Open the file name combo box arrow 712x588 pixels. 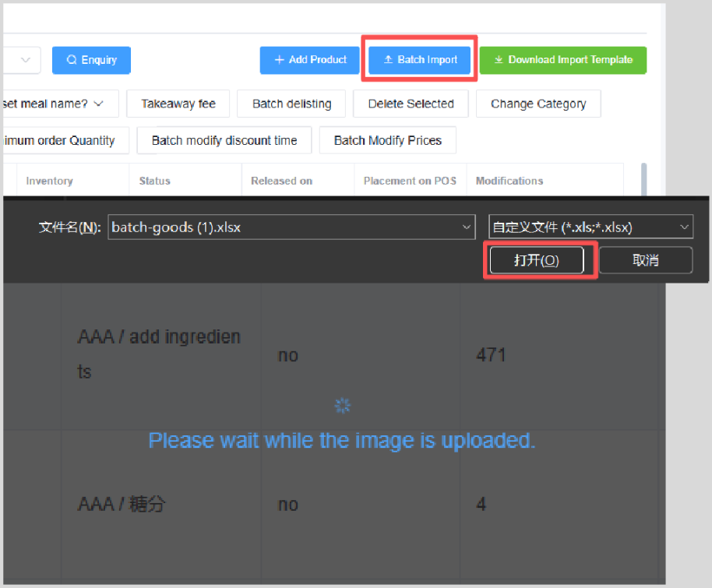point(467,227)
